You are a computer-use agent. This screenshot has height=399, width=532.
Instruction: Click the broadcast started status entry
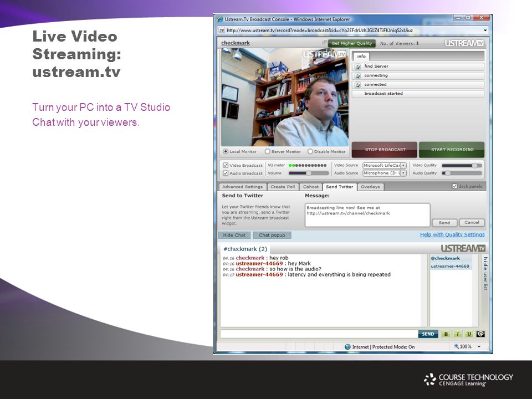(418, 94)
